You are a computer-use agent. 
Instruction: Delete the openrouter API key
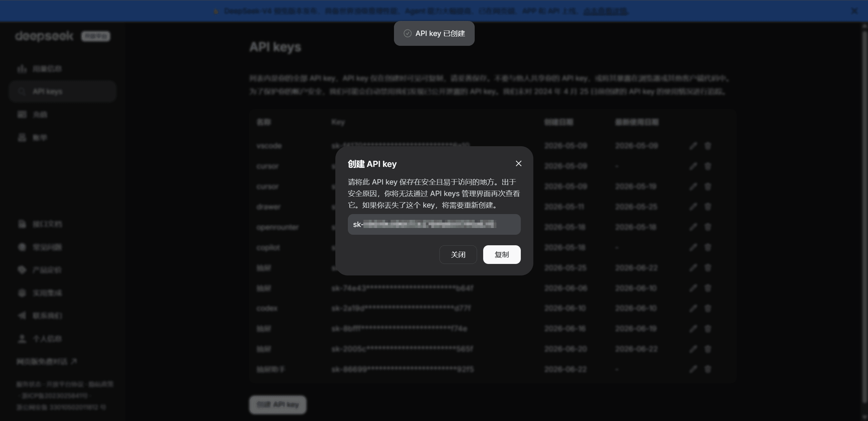(x=708, y=227)
